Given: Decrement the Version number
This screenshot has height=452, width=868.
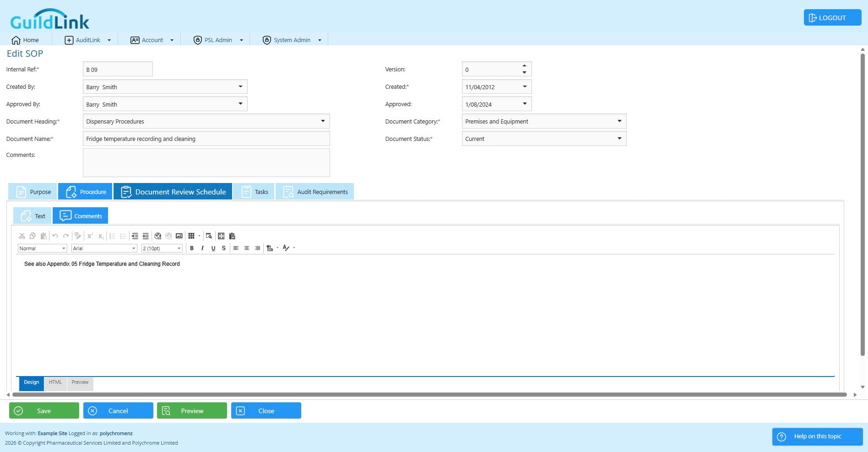Looking at the screenshot, I should coord(524,72).
